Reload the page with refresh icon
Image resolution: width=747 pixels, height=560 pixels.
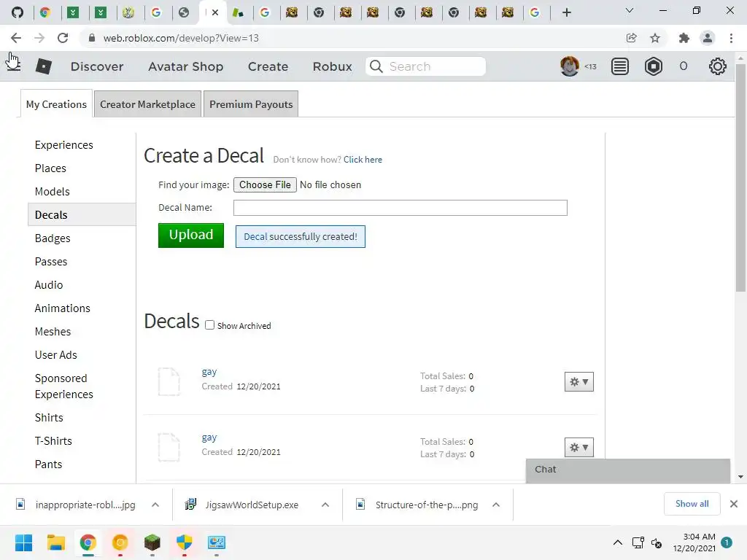coord(63,38)
